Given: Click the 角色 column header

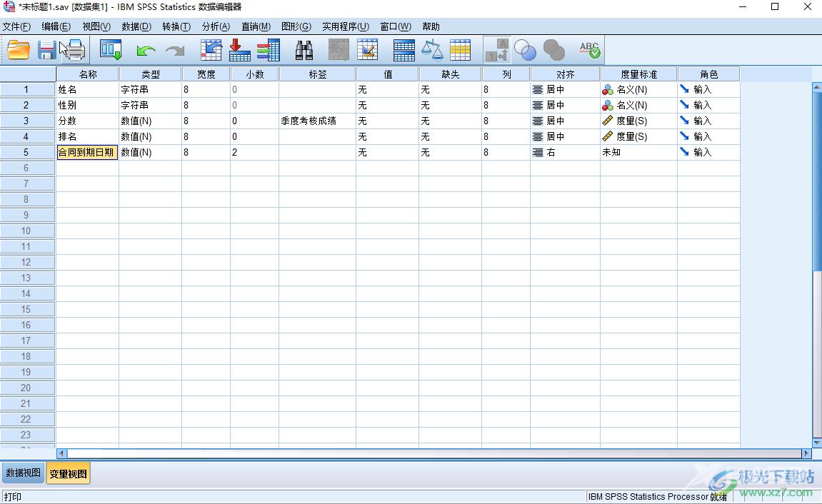Looking at the screenshot, I should click(708, 74).
